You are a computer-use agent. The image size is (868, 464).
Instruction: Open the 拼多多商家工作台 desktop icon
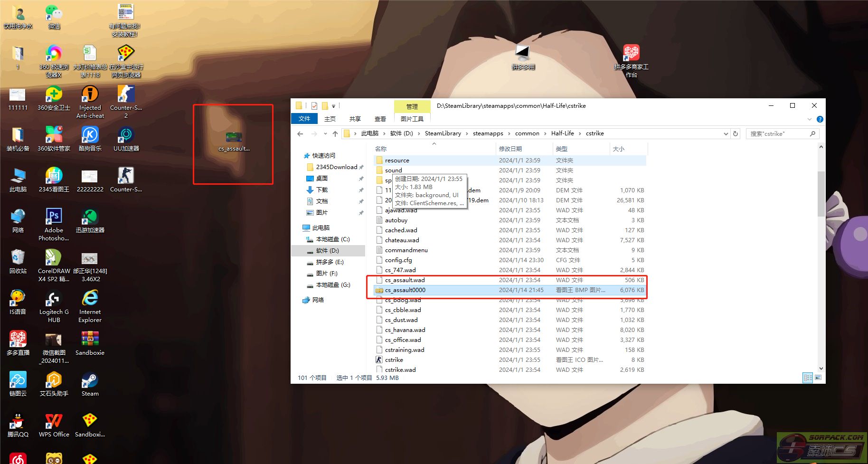pyautogui.click(x=631, y=61)
